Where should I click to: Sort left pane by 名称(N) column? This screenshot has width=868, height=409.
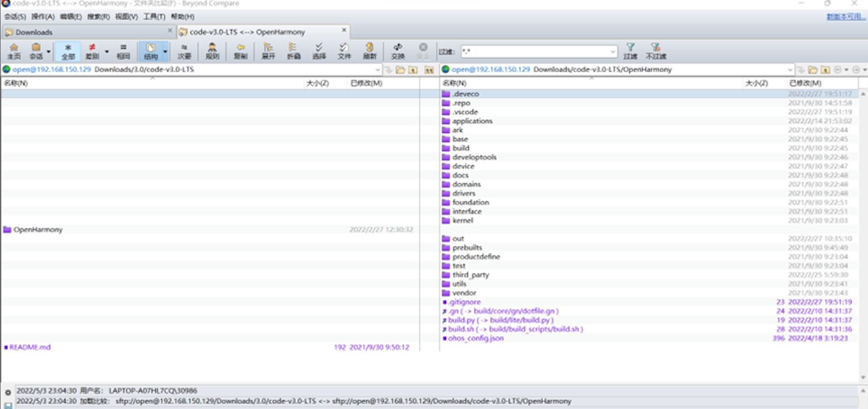click(152, 83)
